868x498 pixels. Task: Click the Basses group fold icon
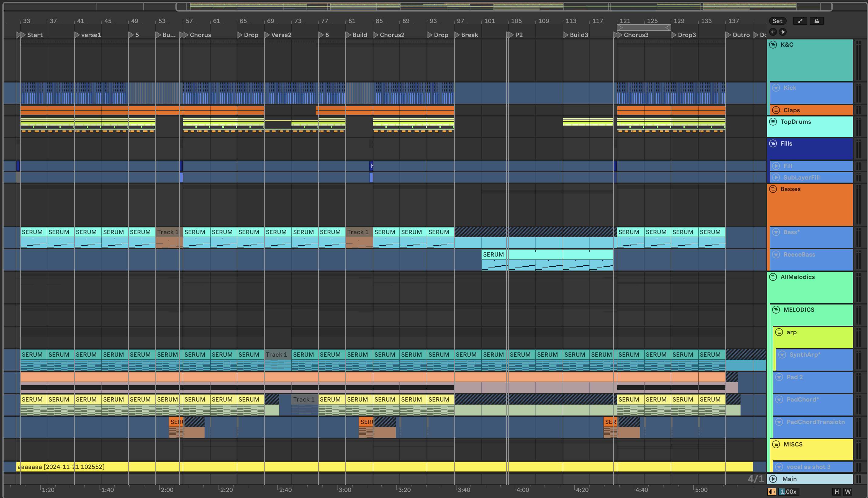tap(773, 189)
